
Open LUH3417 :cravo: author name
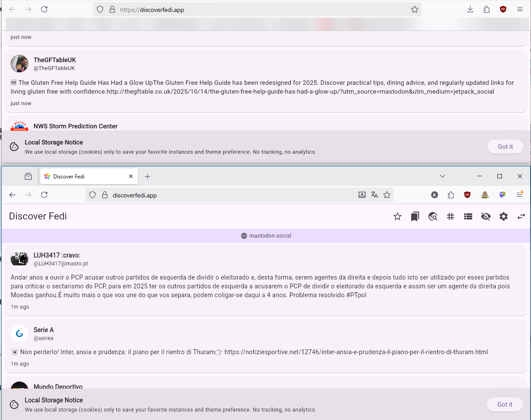57,255
